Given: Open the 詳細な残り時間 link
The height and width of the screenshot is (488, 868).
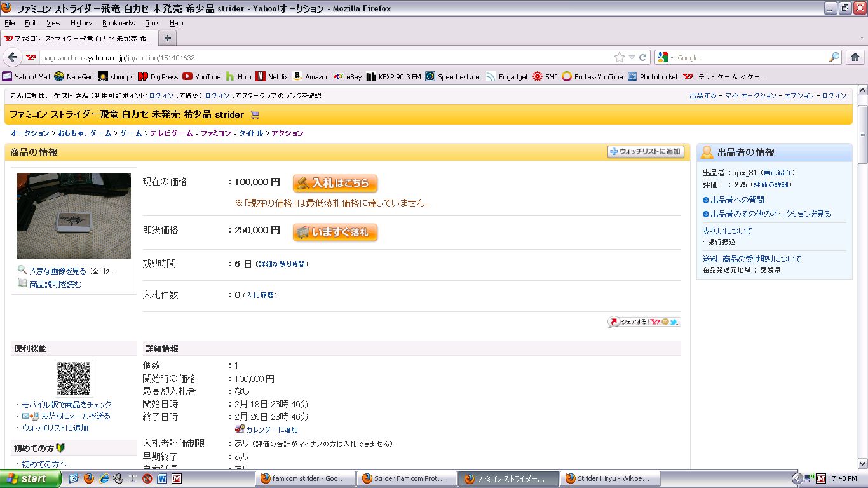Looking at the screenshot, I should point(281,264).
